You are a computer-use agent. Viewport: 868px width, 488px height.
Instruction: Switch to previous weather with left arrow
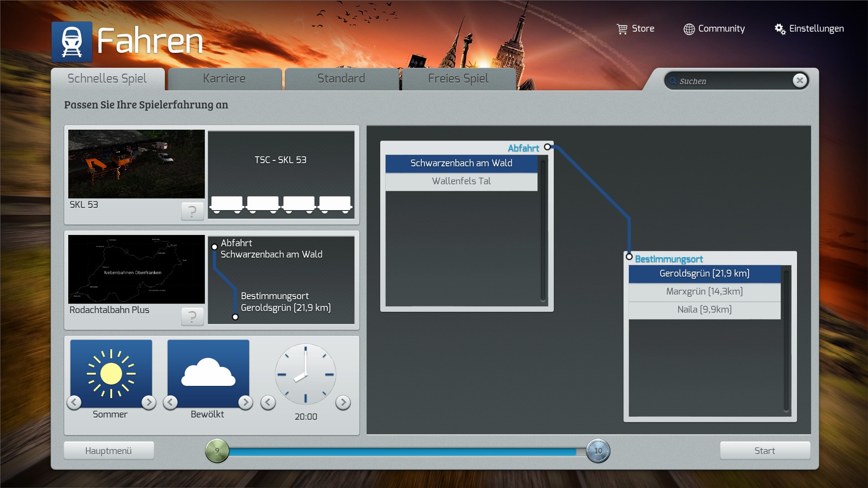pyautogui.click(x=170, y=402)
